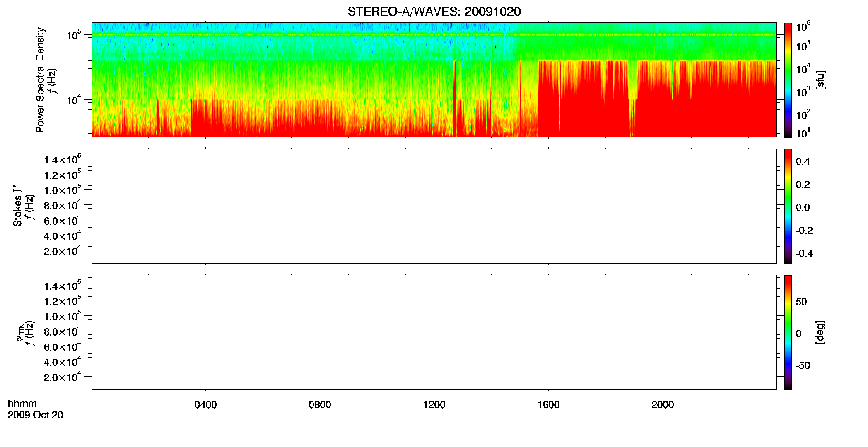Click the 2.0×10^4 tick on φRTN axis
Image resolution: width=868 pixels, height=447 pixels.
click(63, 377)
